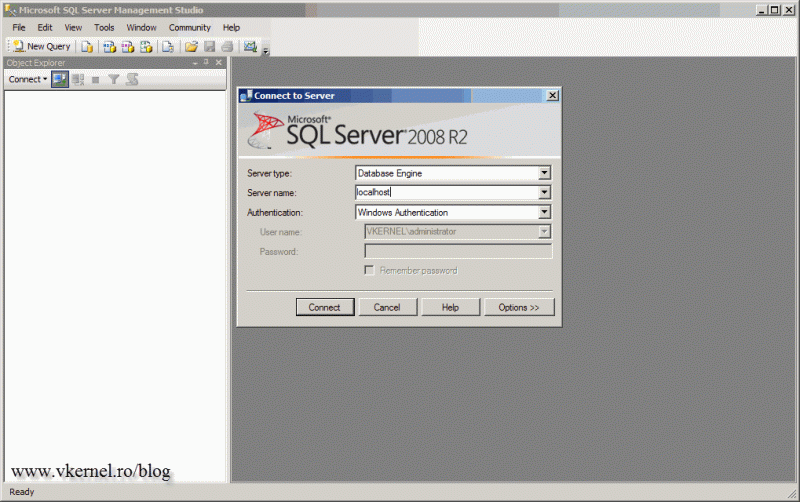This screenshot has height=502, width=800.
Task: Click the Server name input field
Action: point(447,192)
